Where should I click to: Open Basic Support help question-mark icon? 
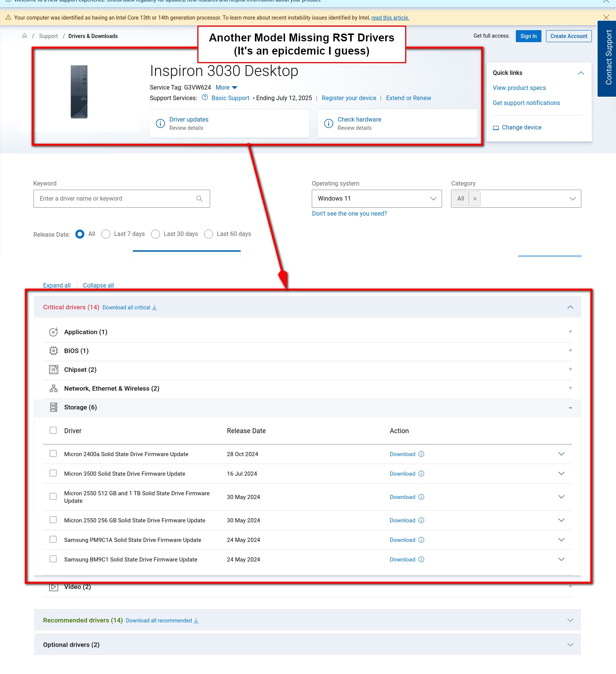click(x=205, y=97)
